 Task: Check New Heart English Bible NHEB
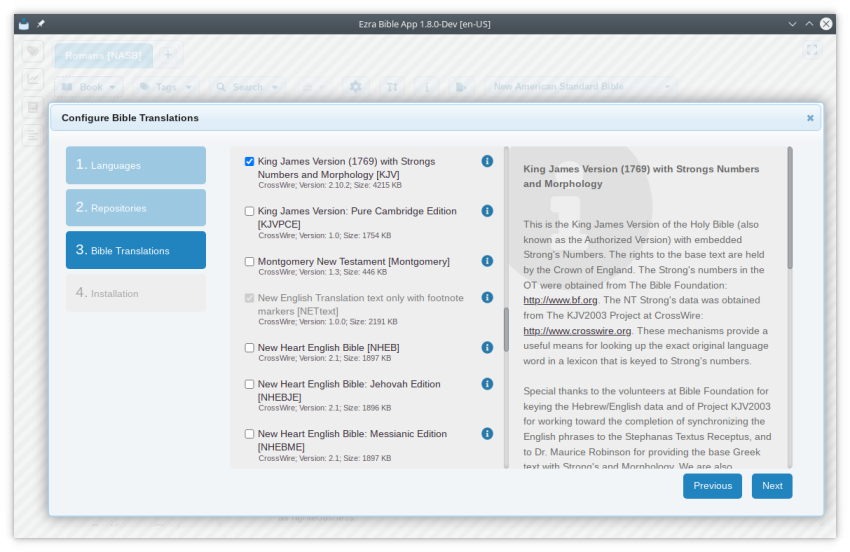tap(249, 348)
